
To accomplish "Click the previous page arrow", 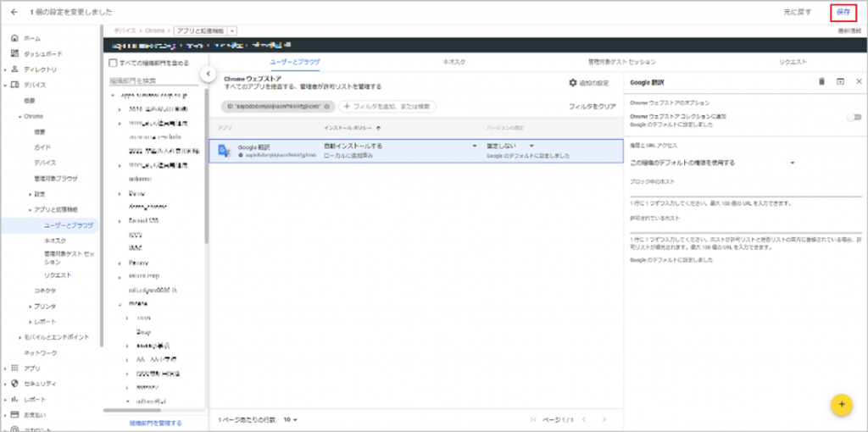I will coord(583,420).
